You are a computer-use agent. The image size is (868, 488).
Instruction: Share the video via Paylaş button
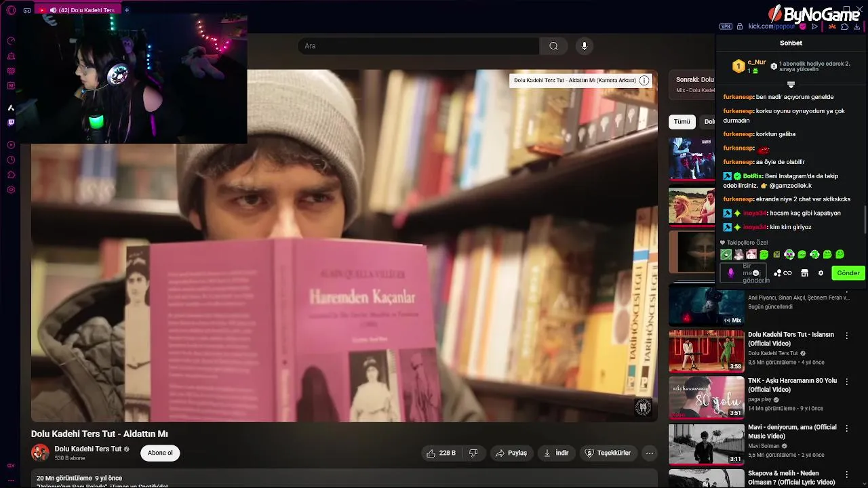tap(511, 453)
